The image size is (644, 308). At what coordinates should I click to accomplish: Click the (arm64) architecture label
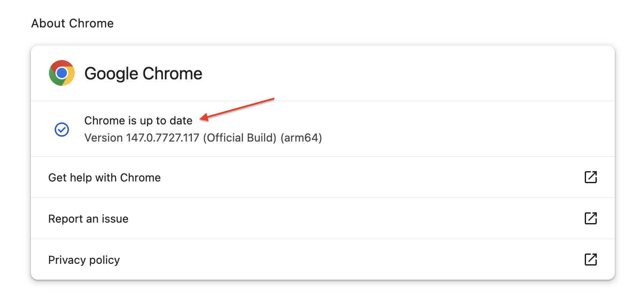click(301, 138)
